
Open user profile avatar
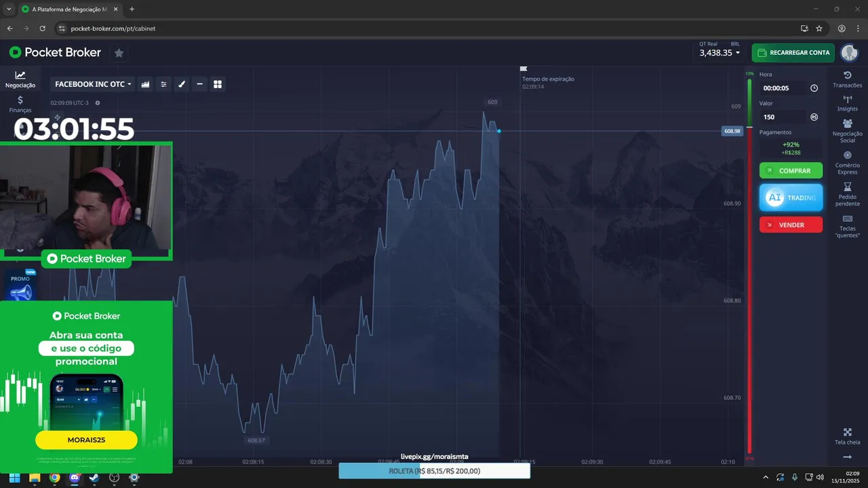tap(849, 52)
